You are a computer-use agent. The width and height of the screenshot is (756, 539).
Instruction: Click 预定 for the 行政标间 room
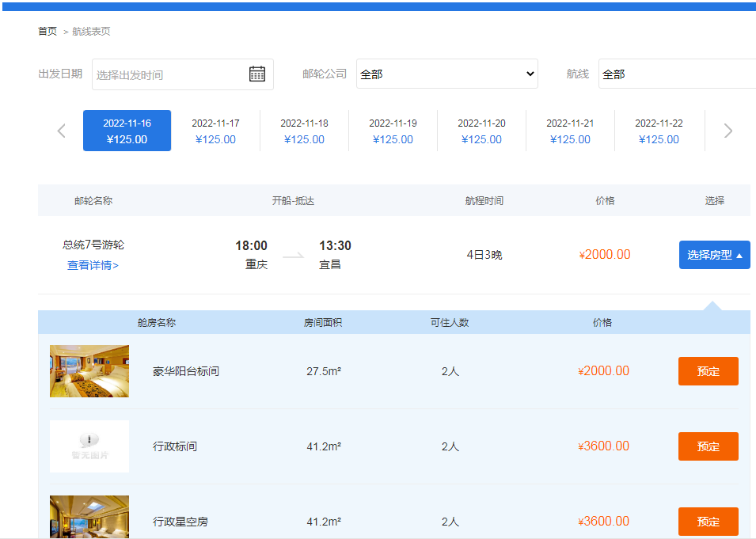pyautogui.click(x=708, y=446)
